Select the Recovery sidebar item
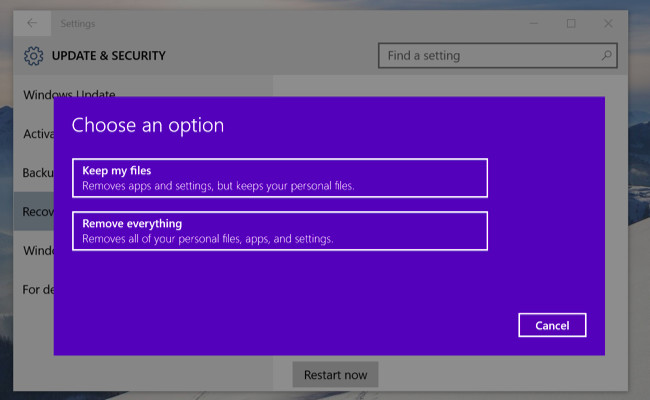This screenshot has height=400, width=650. (x=34, y=211)
